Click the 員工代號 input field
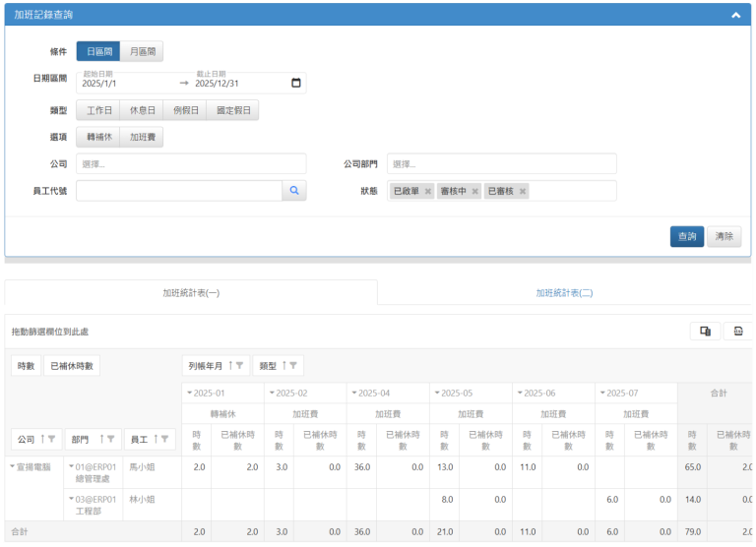Image resolution: width=756 pixels, height=547 pixels. click(179, 191)
